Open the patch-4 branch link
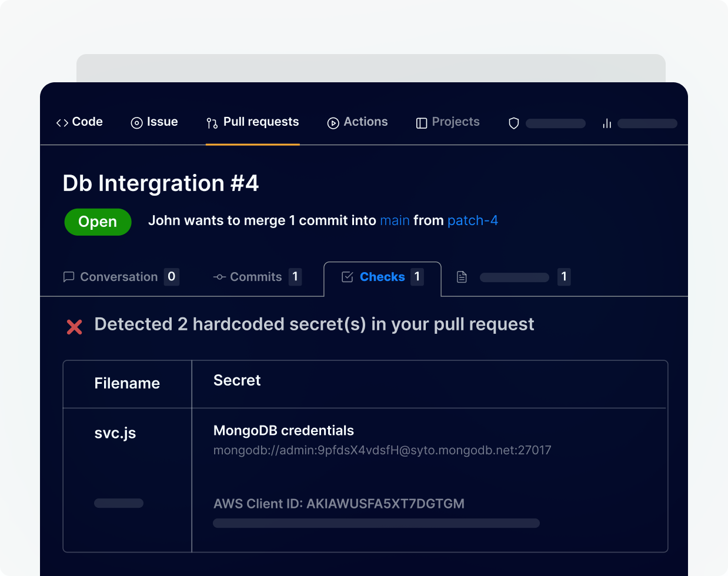Viewport: 728px width, 576px height. 473,220
